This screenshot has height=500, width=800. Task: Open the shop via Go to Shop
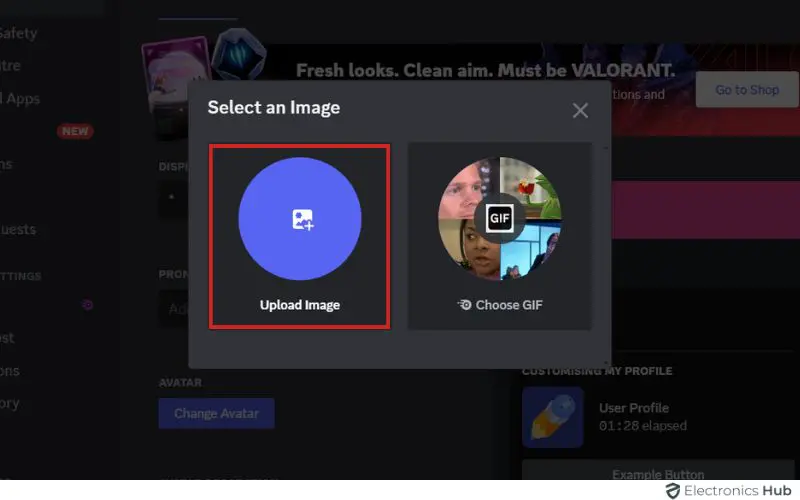(x=747, y=90)
